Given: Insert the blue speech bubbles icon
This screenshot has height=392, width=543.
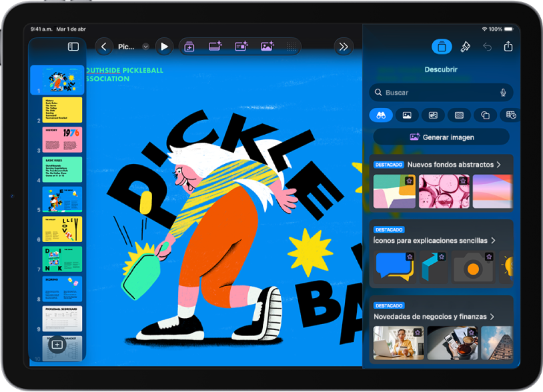Looking at the screenshot, I should (394, 267).
